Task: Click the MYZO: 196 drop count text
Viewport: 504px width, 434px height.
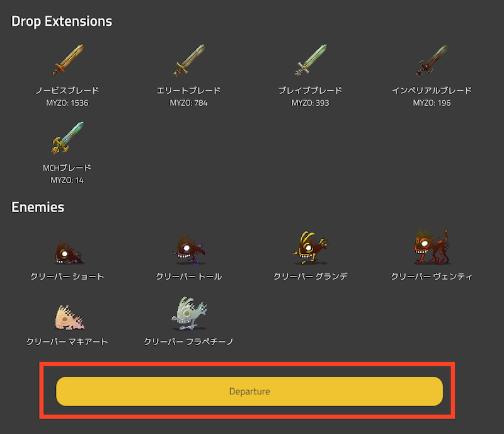Action: [432, 103]
